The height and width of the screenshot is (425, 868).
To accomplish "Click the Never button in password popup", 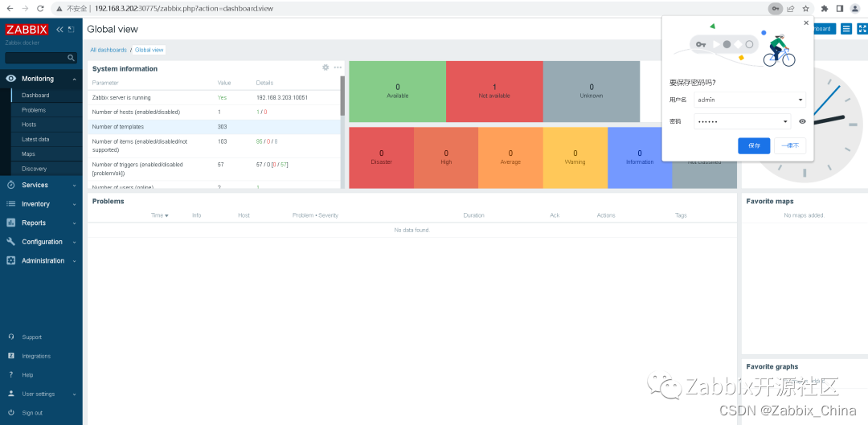I will (x=790, y=145).
